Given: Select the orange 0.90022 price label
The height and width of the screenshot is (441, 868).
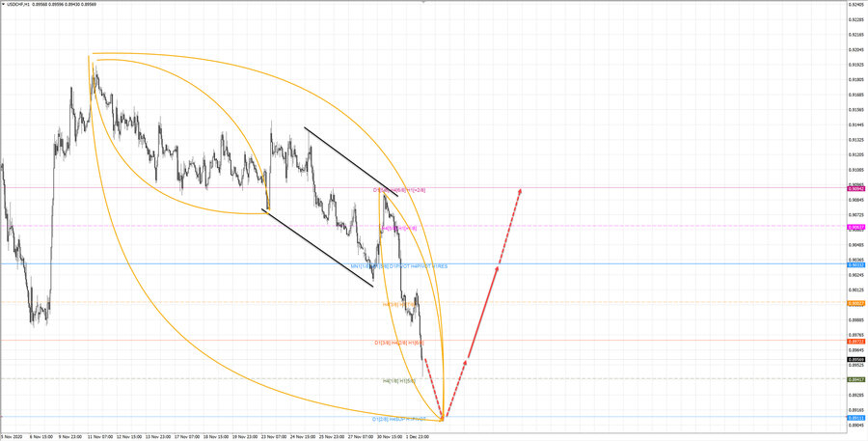Looking at the screenshot, I should coord(855,303).
